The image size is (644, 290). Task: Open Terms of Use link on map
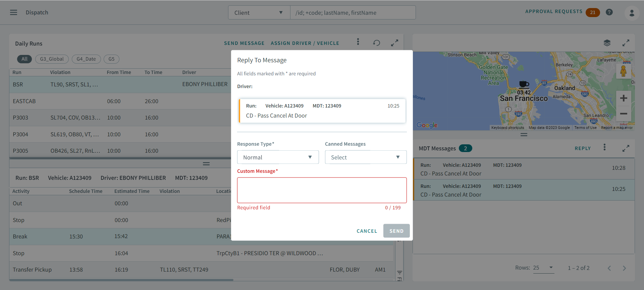click(585, 128)
